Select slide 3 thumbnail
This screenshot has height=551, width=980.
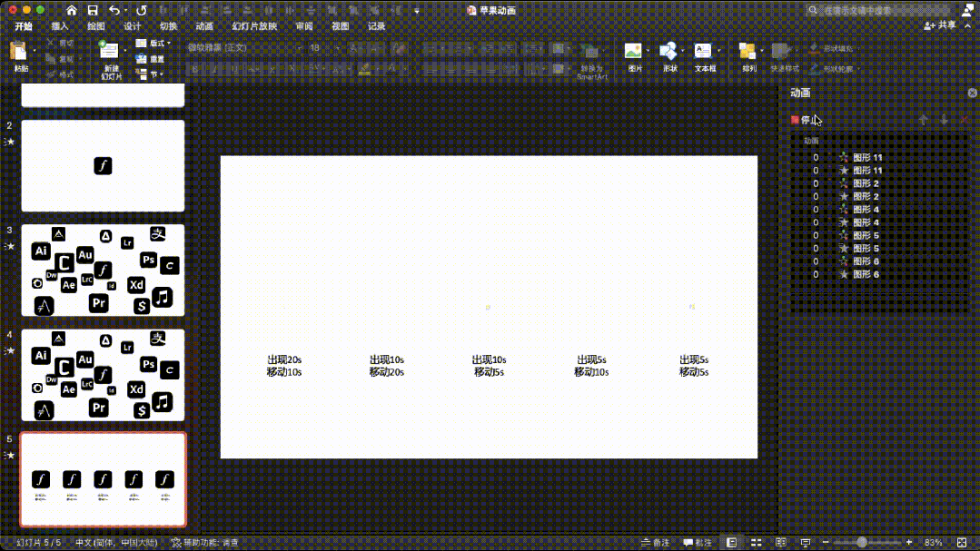[104, 271]
